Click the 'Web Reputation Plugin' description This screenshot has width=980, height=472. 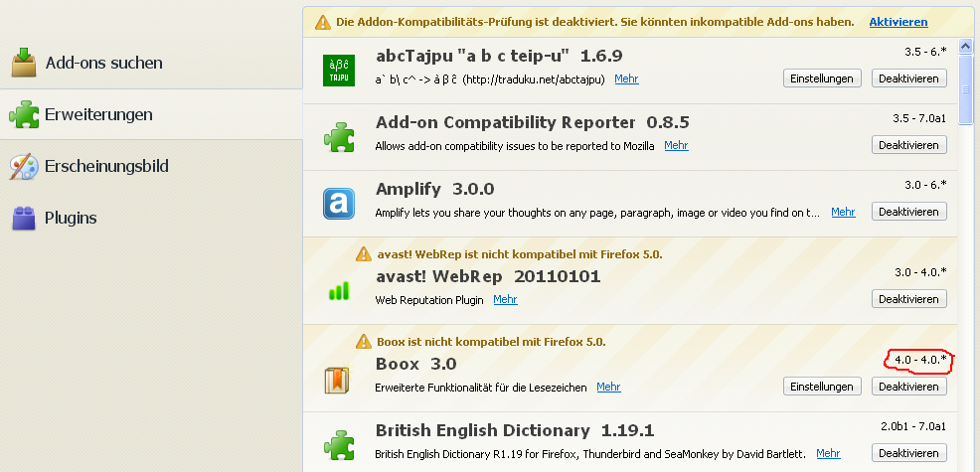pyautogui.click(x=429, y=300)
